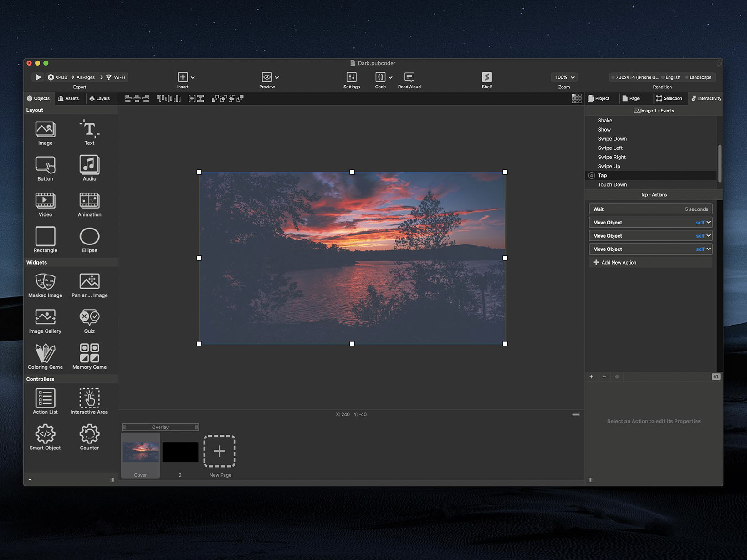
Task: Add a New Page
Action: point(220,451)
